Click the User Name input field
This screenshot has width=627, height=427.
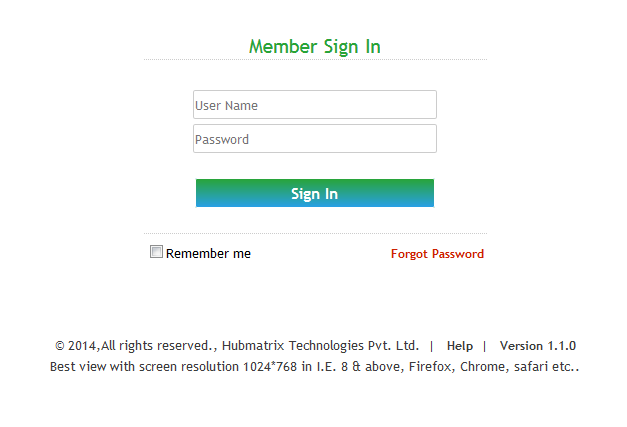pos(314,105)
